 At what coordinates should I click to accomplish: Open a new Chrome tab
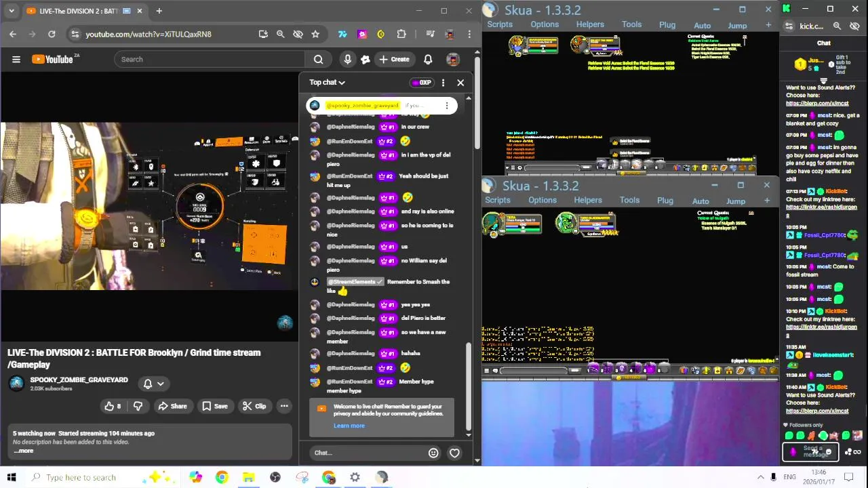[x=159, y=11]
